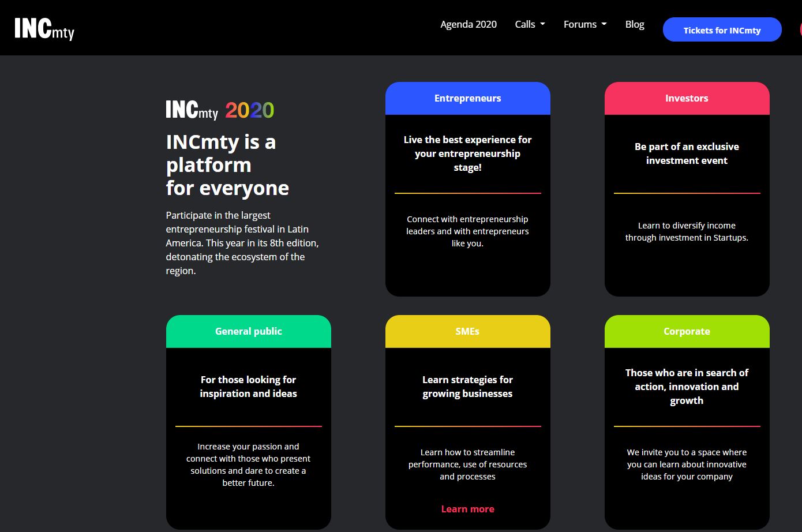
Task: Click the Investors exclusive investment event text
Action: (687, 153)
